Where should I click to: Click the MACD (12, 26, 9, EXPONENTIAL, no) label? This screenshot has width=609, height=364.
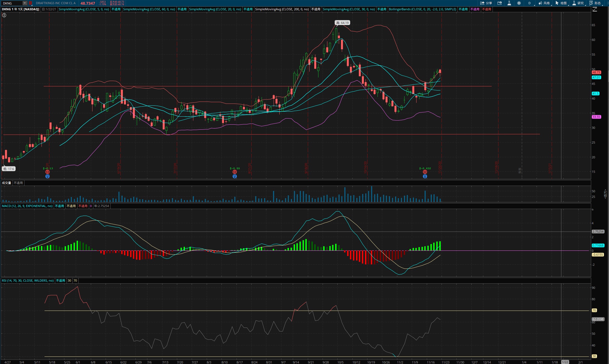point(27,206)
